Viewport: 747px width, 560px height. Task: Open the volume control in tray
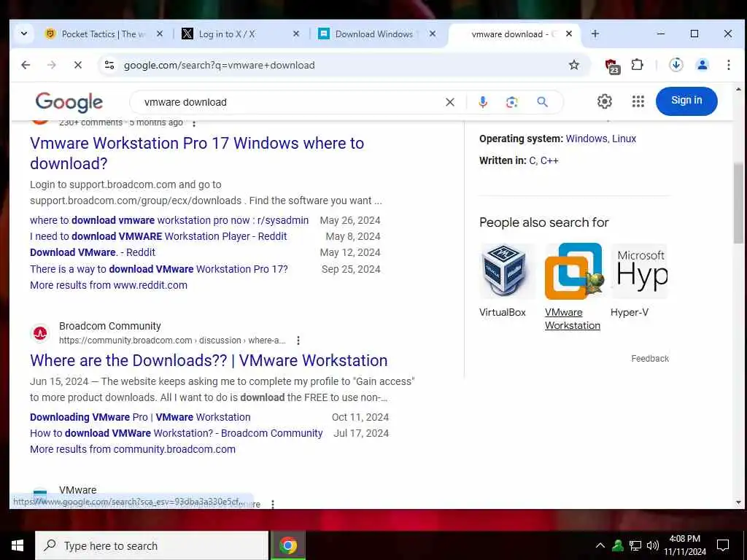tap(653, 545)
